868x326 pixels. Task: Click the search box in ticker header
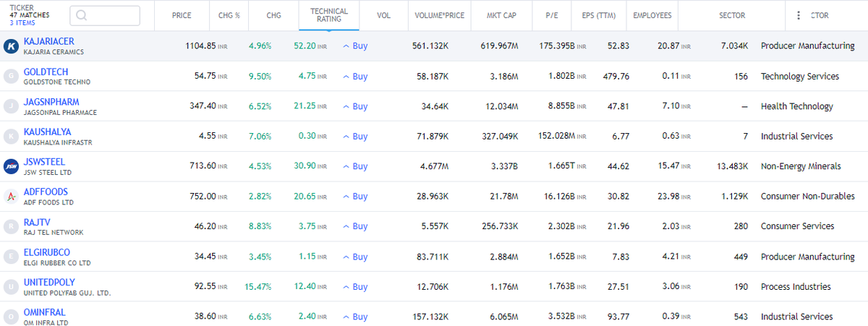coord(105,16)
